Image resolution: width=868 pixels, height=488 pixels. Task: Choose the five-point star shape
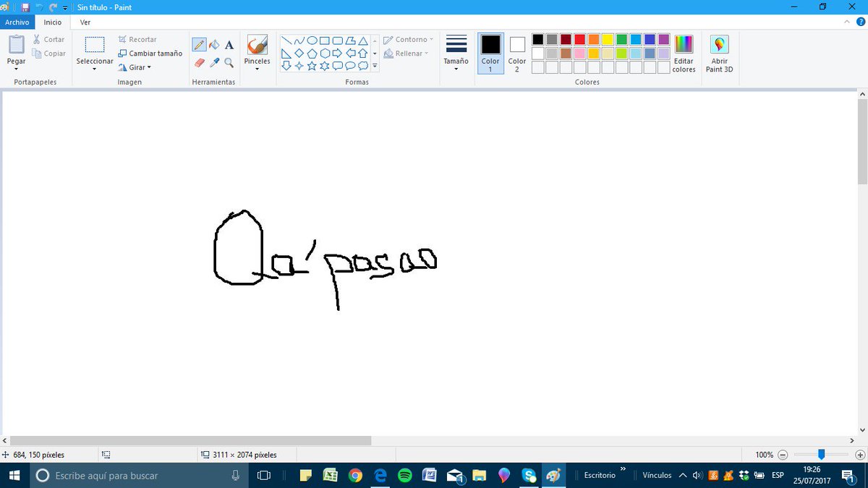coord(312,66)
